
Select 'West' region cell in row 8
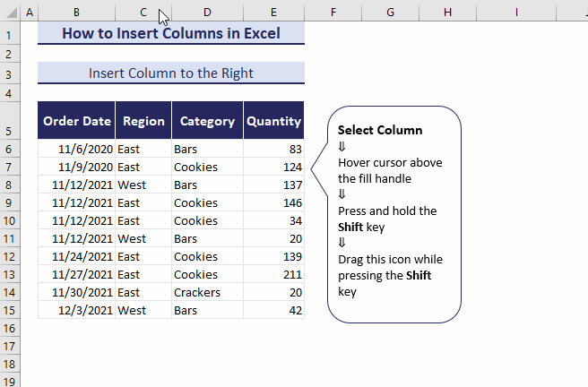coord(143,185)
